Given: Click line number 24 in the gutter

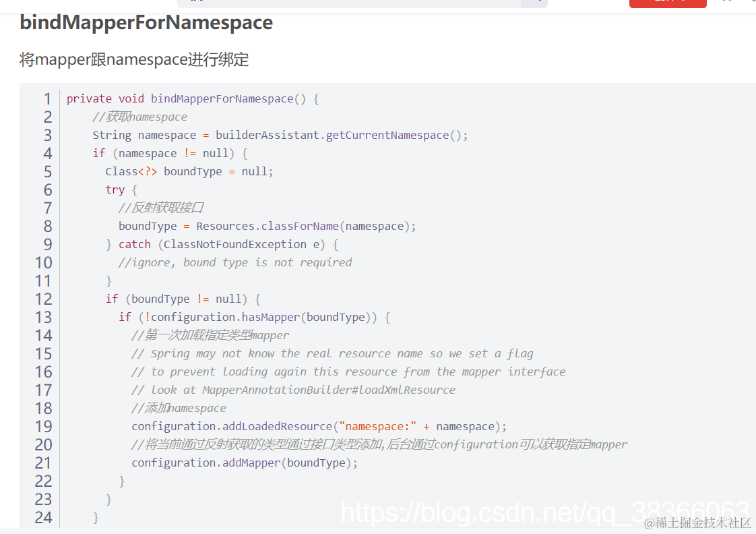Looking at the screenshot, I should click(43, 518).
